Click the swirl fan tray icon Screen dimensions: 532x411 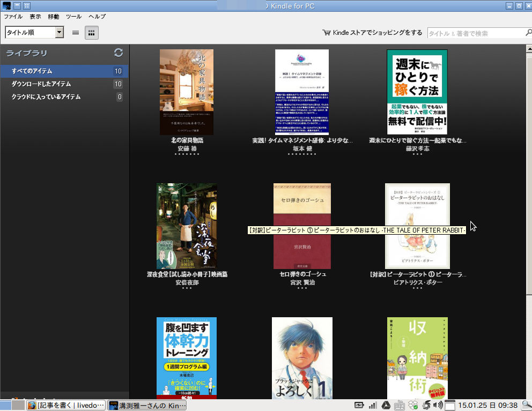[x=426, y=405]
